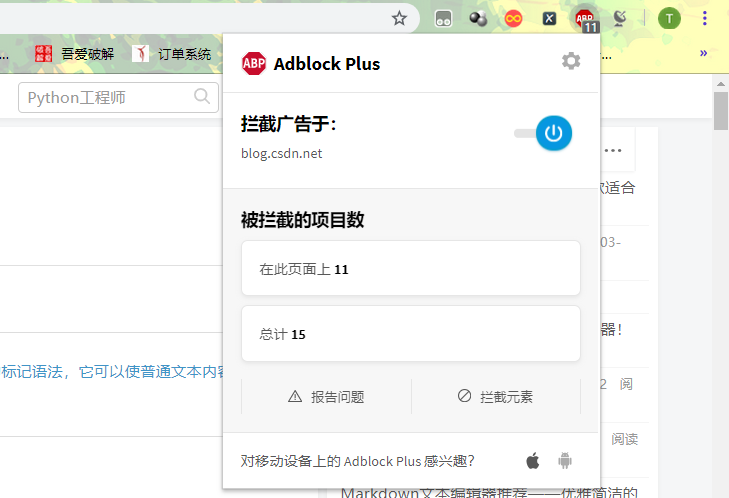Click the search magnifier icon
729x498 pixels.
pos(202,96)
